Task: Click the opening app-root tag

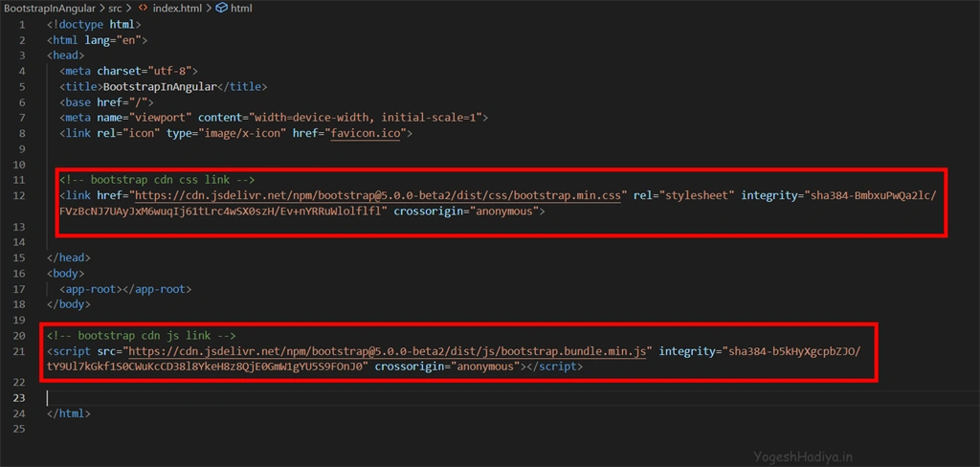Action: [91, 289]
